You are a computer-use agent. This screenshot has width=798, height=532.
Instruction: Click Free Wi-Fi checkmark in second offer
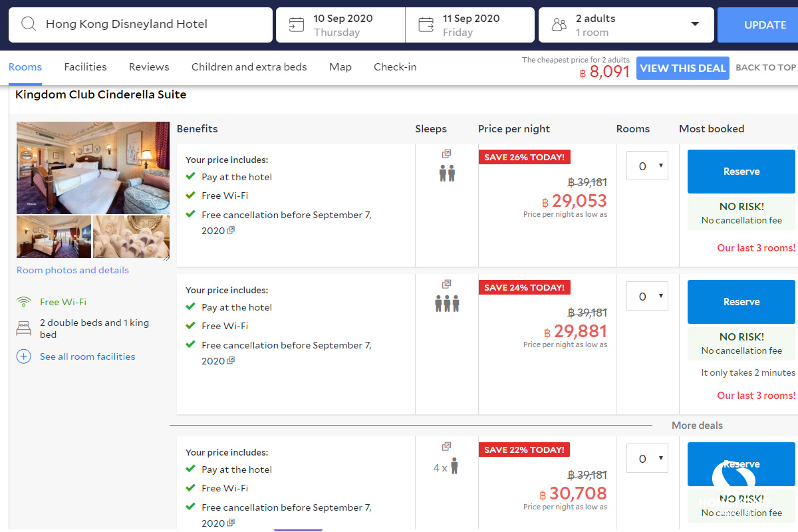point(190,326)
